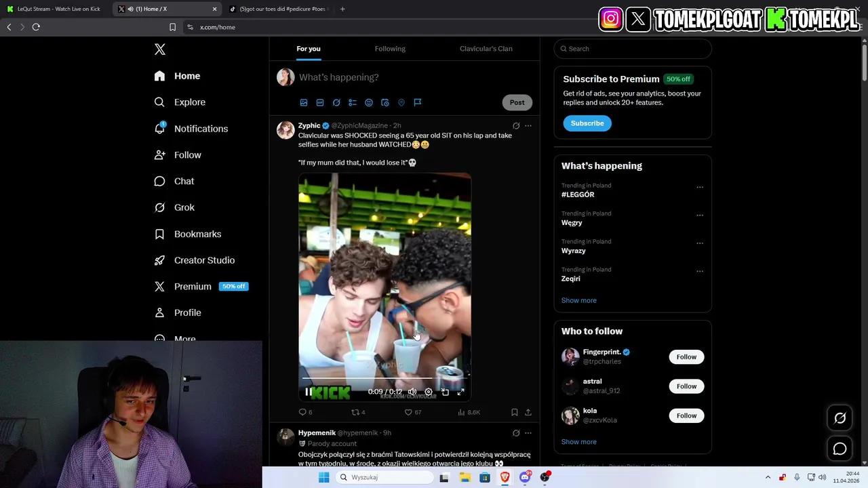Open video settings gear

click(x=429, y=392)
